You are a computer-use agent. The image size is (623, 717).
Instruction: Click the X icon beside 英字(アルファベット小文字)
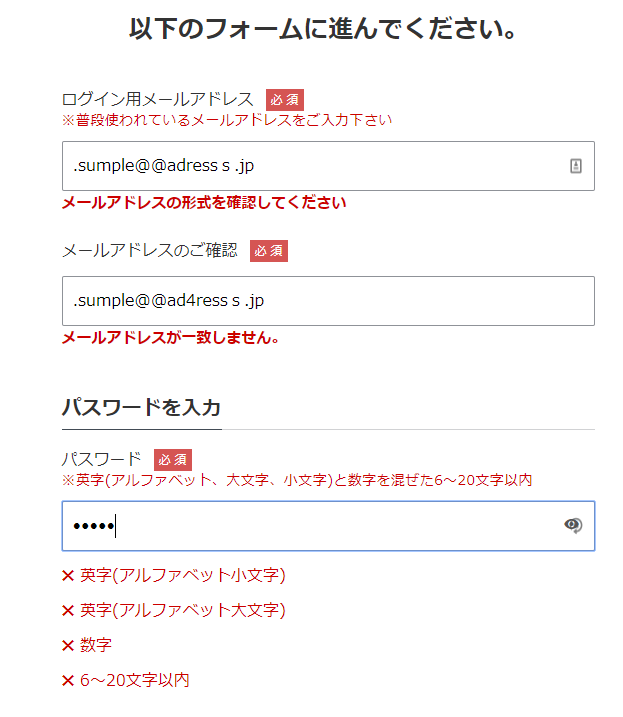tap(68, 575)
